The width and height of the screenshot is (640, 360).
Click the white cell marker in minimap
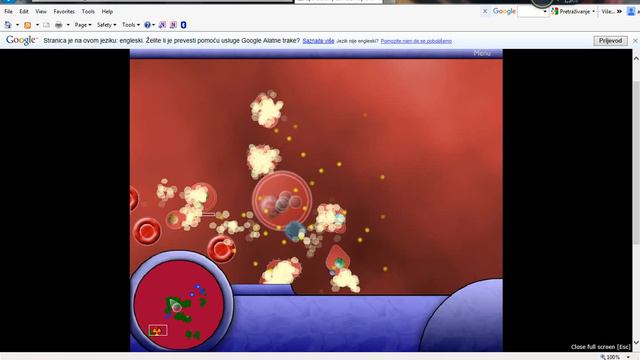click(x=176, y=307)
